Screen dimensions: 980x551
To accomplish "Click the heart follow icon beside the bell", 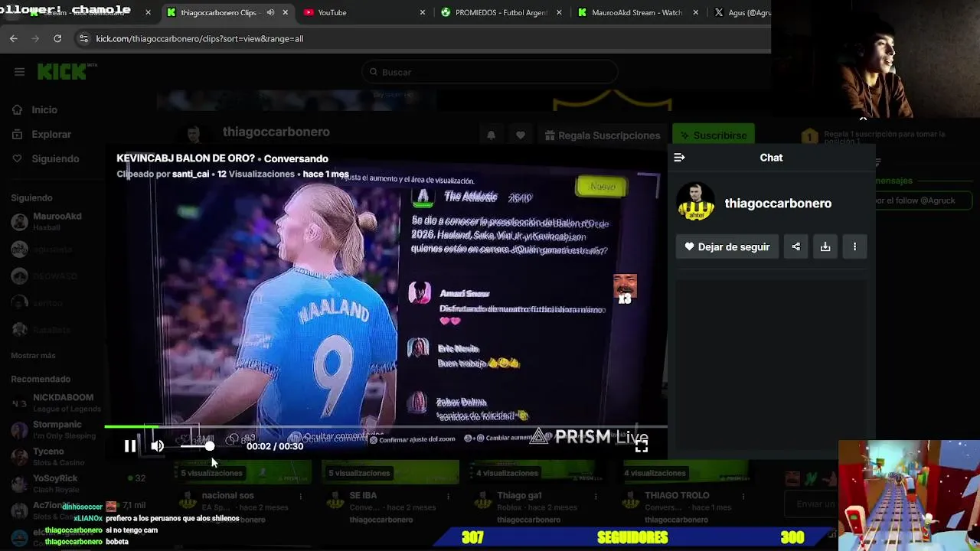I will pos(521,135).
